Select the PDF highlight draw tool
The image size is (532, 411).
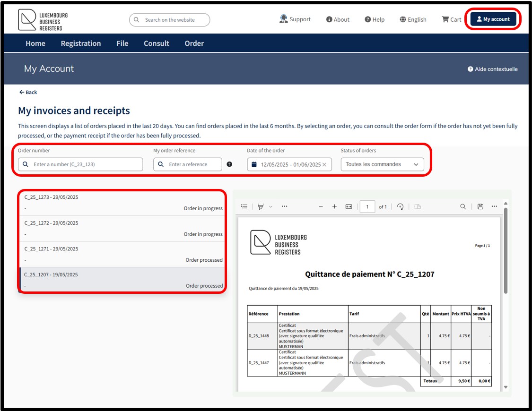click(260, 206)
